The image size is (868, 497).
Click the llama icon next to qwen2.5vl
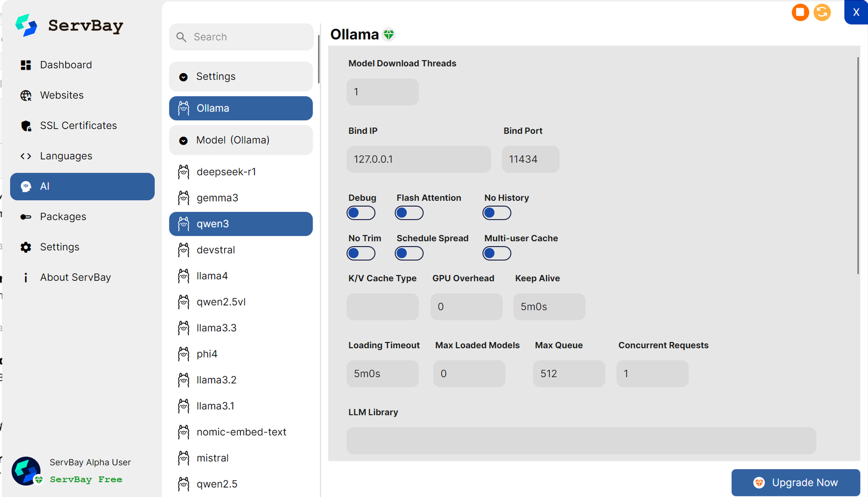click(x=184, y=302)
